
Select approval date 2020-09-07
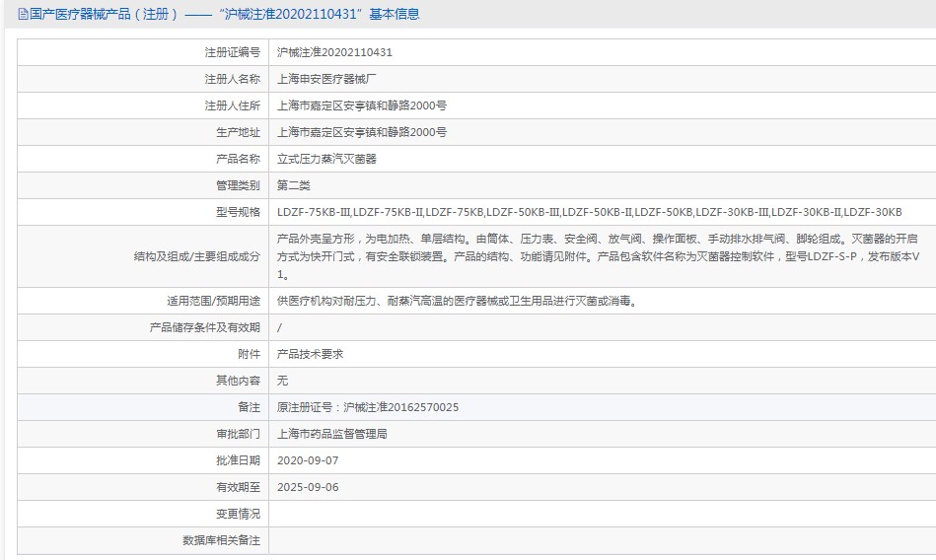click(308, 460)
